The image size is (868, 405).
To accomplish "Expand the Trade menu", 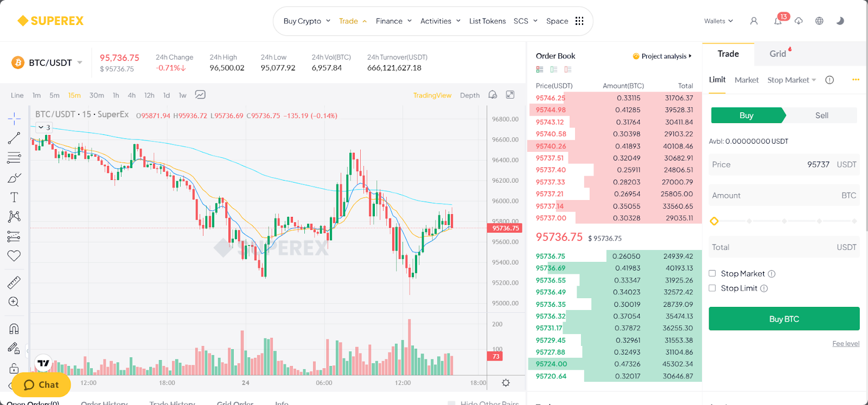I will (x=353, y=21).
